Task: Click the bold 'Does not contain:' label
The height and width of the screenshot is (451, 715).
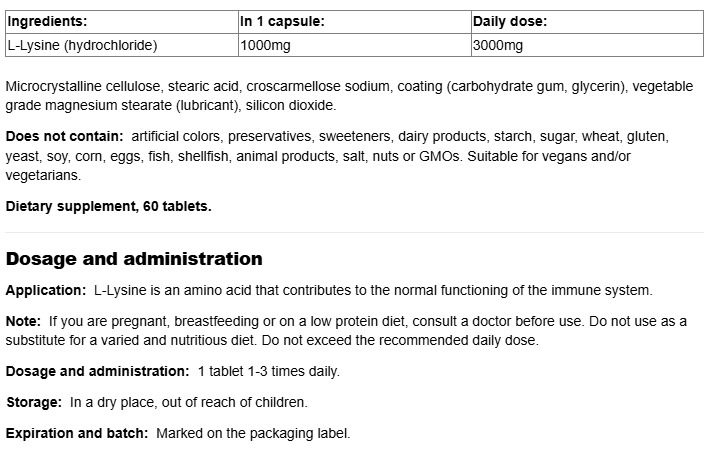Action: [64, 136]
